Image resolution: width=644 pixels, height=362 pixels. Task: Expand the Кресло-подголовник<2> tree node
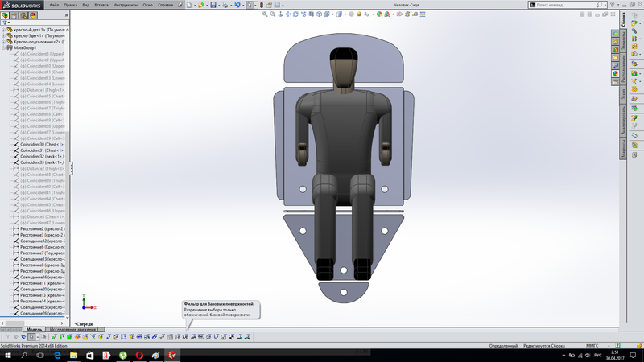tap(3, 42)
